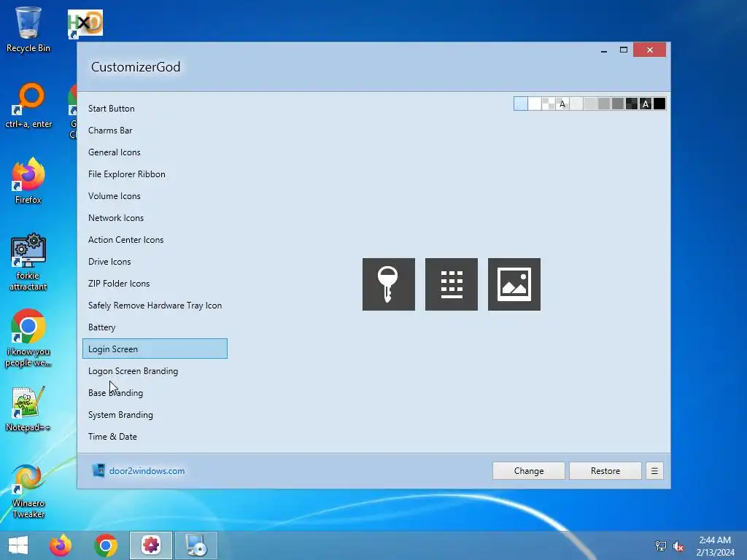Image resolution: width=747 pixels, height=560 pixels.
Task: Open Chrome 'i know you people' shortcut
Action: point(28,338)
